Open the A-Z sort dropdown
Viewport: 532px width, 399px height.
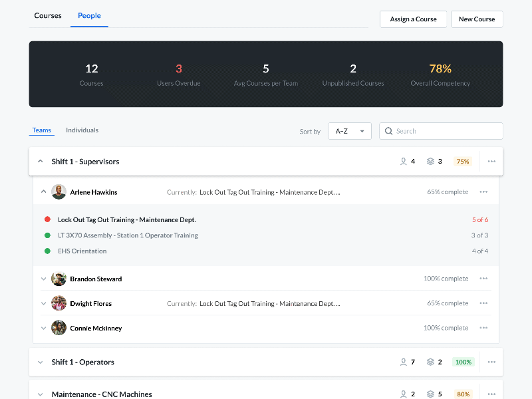(349, 131)
